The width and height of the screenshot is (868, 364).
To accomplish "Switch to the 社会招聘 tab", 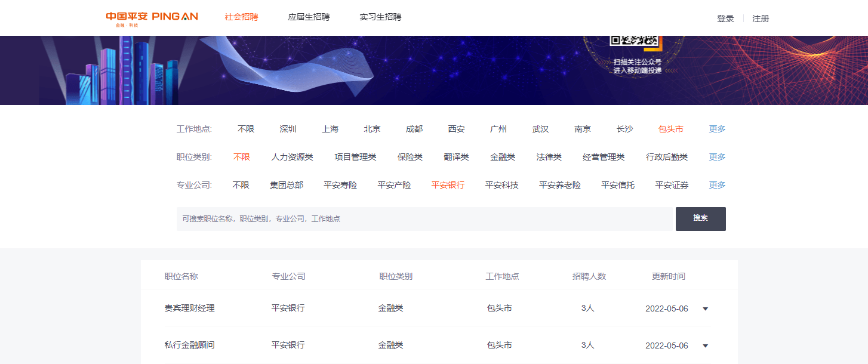I will point(241,17).
